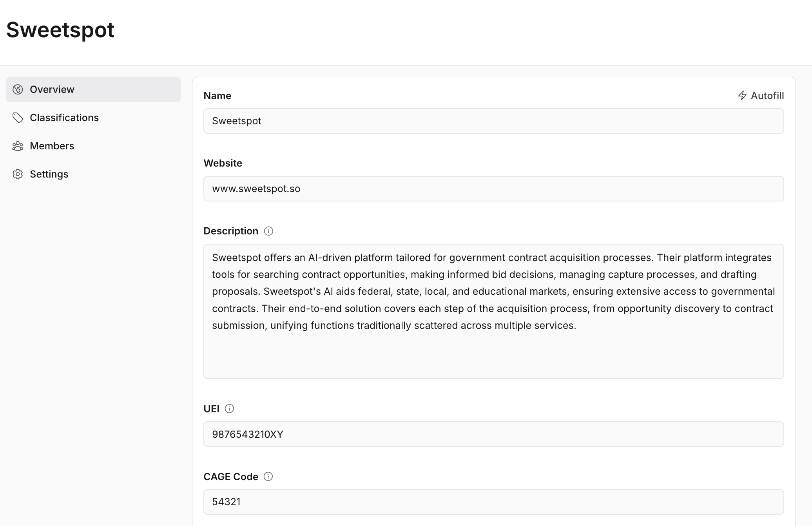
Task: Click the info icon next to UEI
Action: [229, 409]
